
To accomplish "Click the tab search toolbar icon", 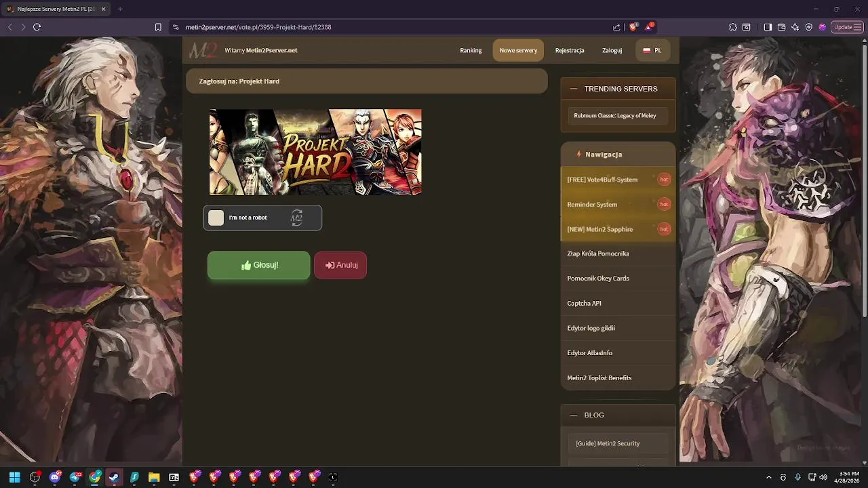I will coord(746,27).
